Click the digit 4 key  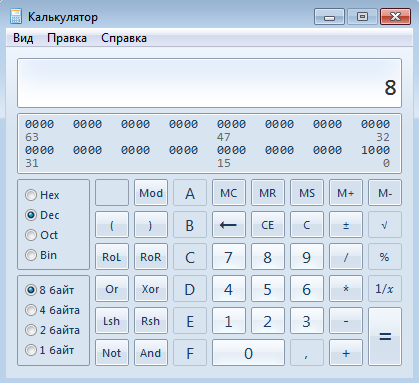(229, 289)
